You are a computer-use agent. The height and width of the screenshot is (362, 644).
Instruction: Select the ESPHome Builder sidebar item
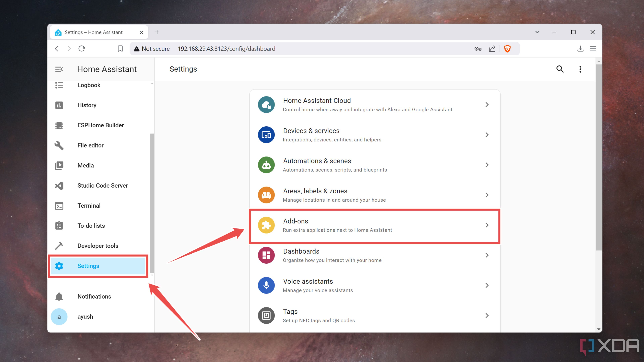pyautogui.click(x=98, y=125)
